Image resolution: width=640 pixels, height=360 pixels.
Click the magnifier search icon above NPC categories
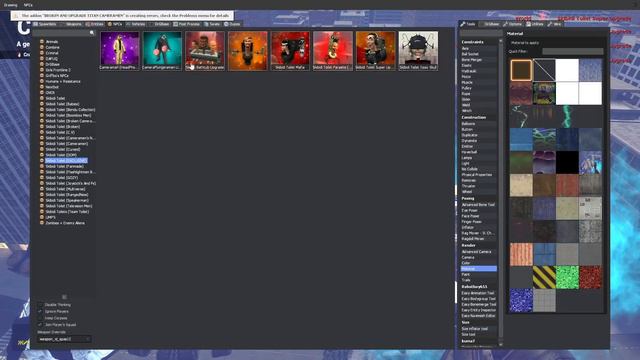pyautogui.click(x=92, y=33)
